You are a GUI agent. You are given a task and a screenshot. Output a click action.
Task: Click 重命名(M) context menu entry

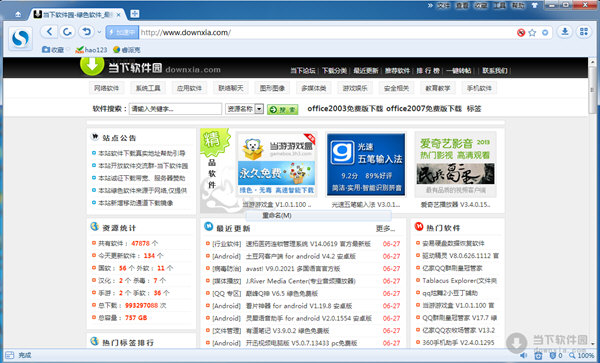click(x=318, y=216)
